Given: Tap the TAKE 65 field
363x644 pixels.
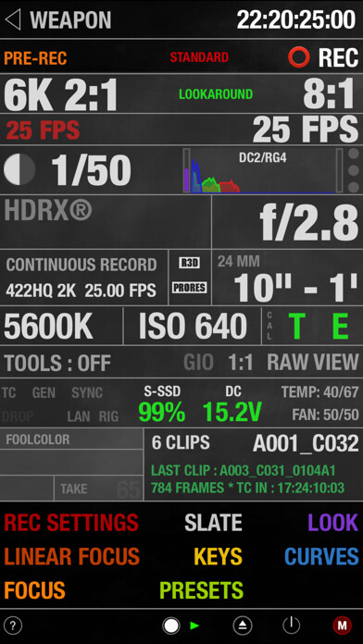Looking at the screenshot, I should click(99, 489).
